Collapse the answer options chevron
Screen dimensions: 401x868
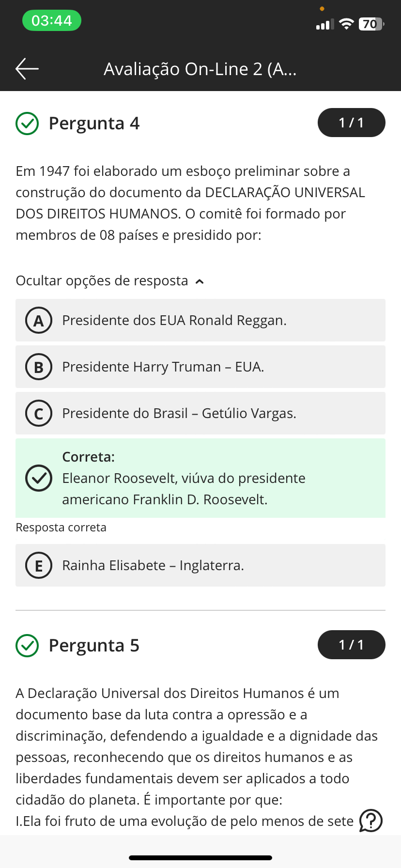coord(200,281)
